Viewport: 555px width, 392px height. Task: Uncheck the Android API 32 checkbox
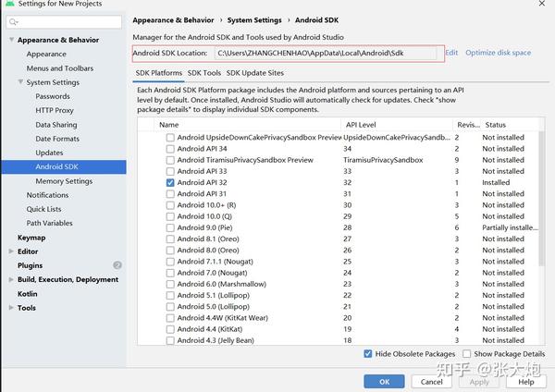click(170, 183)
